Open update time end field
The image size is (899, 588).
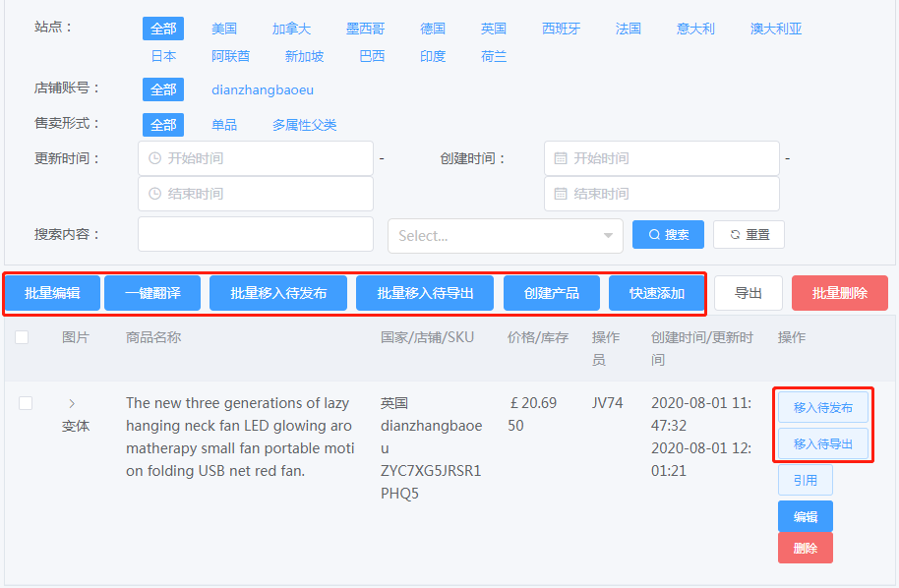pos(256,194)
